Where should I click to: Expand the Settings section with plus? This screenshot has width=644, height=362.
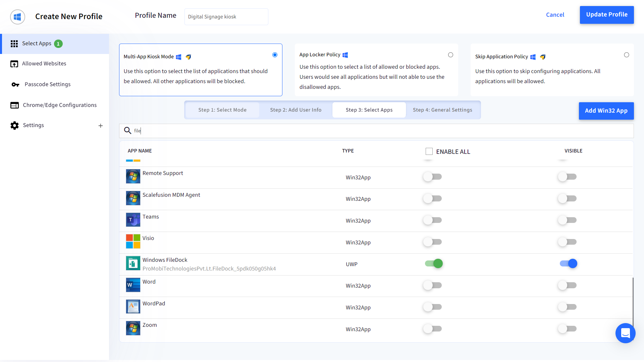[x=100, y=126]
